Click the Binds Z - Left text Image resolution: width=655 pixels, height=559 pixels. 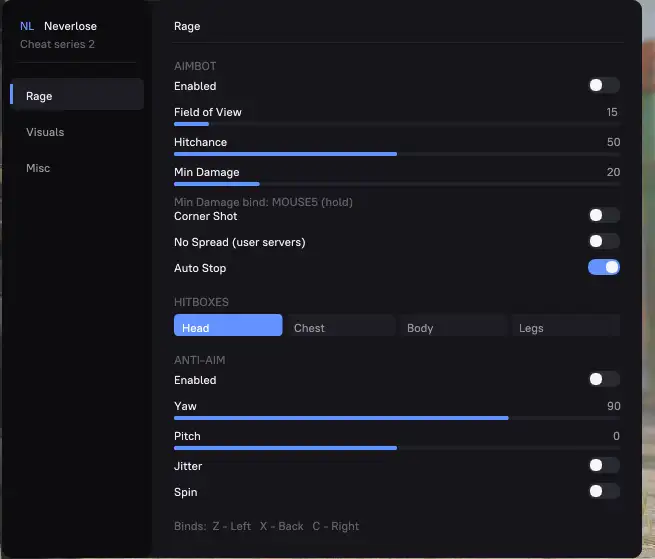point(212,526)
